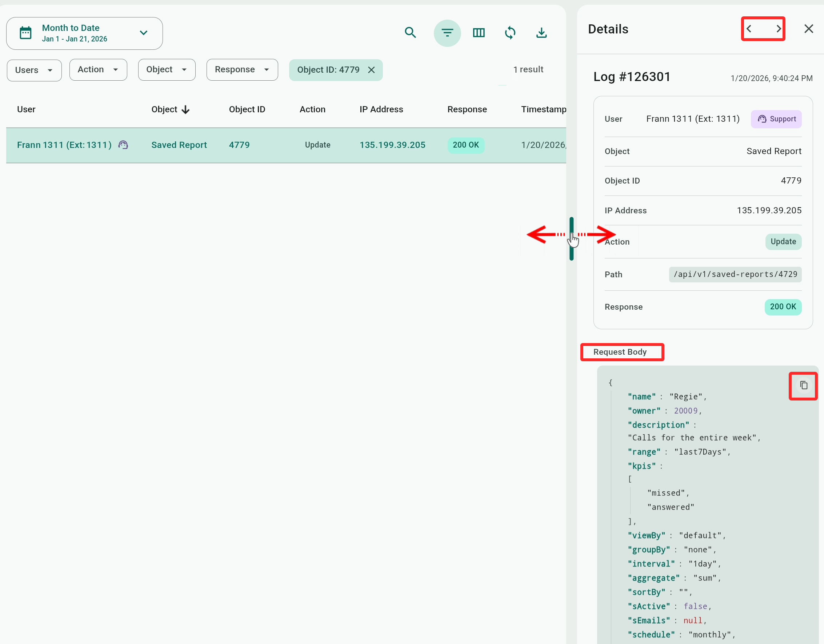The width and height of the screenshot is (824, 644).
Task: Click the search magnifier icon
Action: (x=410, y=33)
